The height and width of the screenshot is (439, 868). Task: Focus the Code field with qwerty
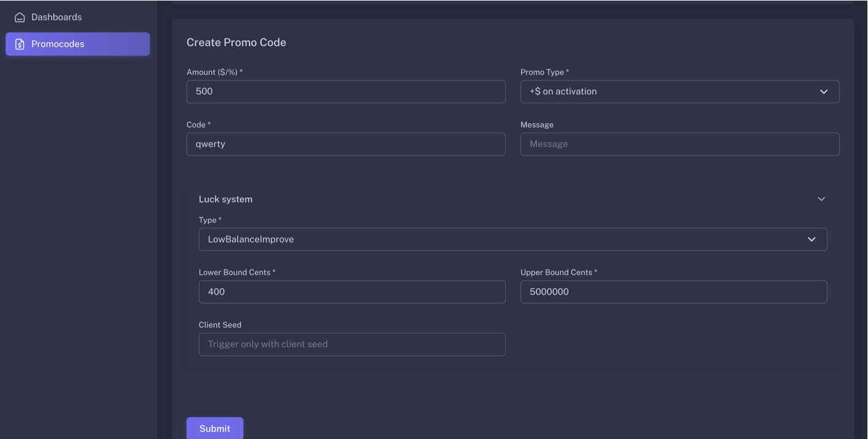pyautogui.click(x=346, y=144)
